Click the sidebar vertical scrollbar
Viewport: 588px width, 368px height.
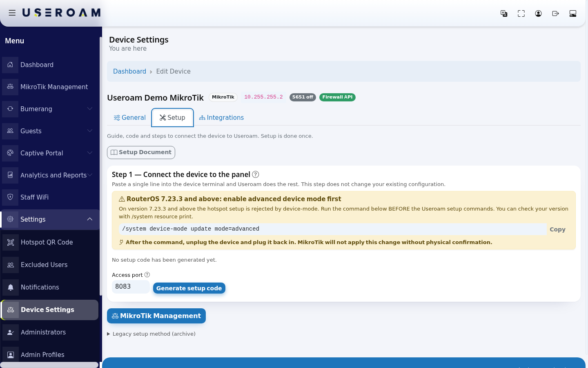pos(100,166)
